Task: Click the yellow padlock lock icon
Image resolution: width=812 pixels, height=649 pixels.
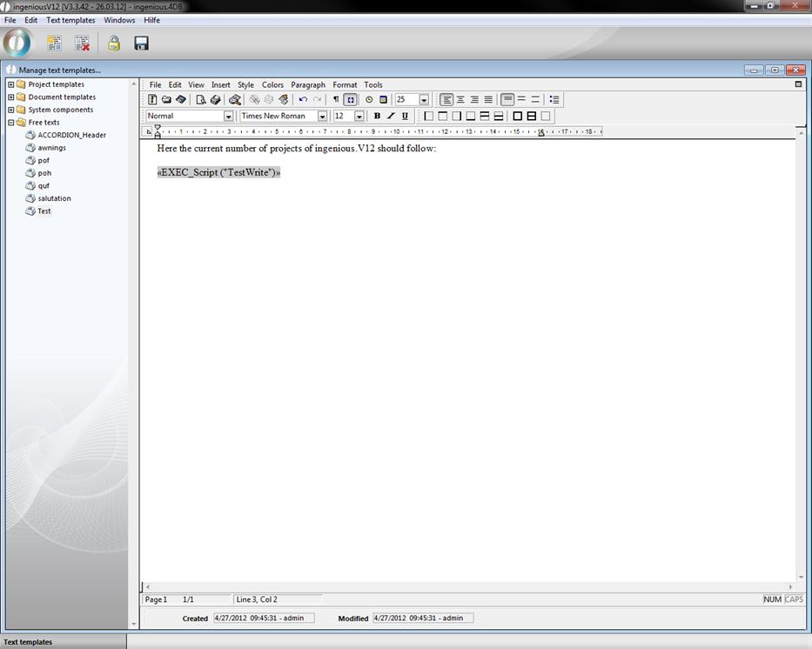Action: 114,43
